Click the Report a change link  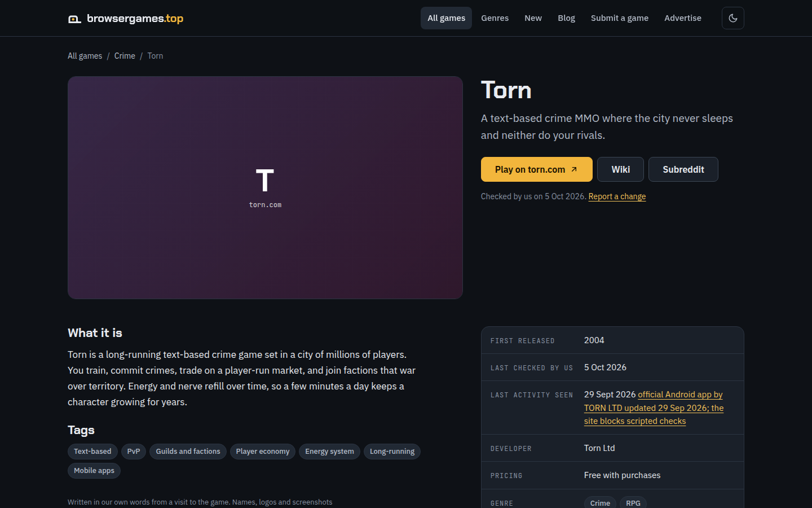coord(617,196)
